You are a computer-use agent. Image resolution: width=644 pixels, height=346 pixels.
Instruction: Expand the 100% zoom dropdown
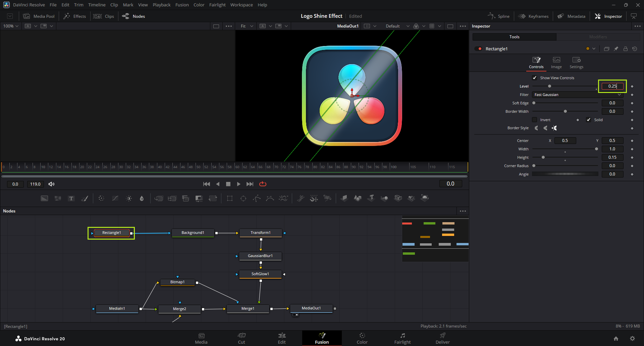click(x=11, y=26)
